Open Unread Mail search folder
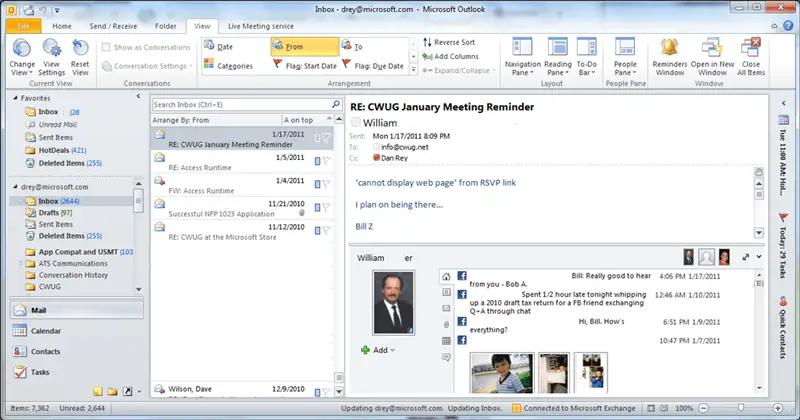 (x=58, y=125)
